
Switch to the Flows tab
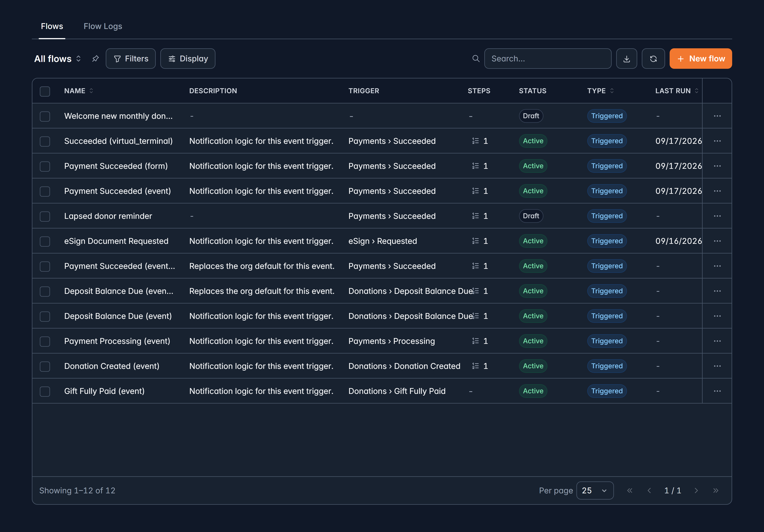52,26
